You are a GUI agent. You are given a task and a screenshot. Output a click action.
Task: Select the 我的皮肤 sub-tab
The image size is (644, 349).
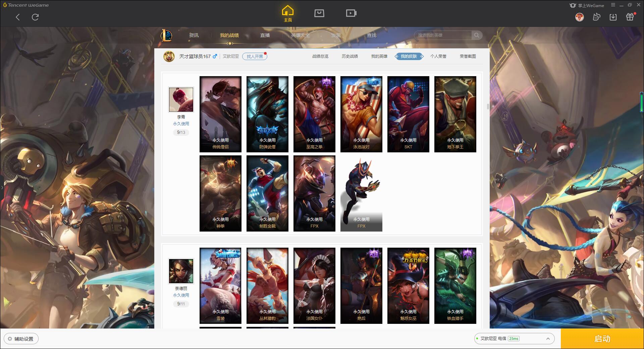coord(409,56)
